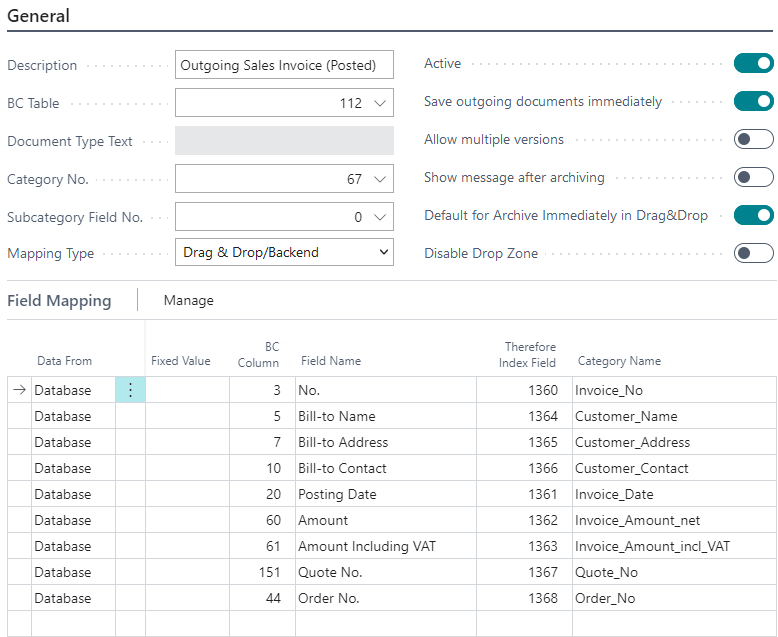Enable the Disable Drop Zone switch

click(753, 254)
